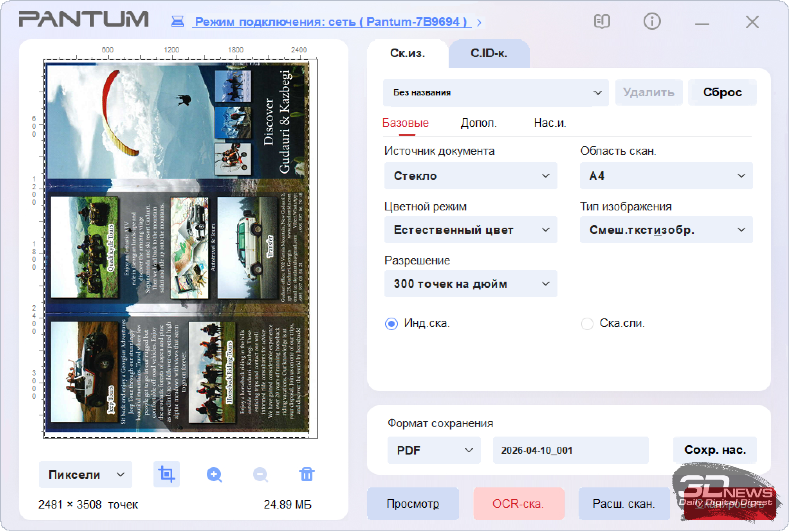
Task: Zoom in on the preview image
Action: 214,474
